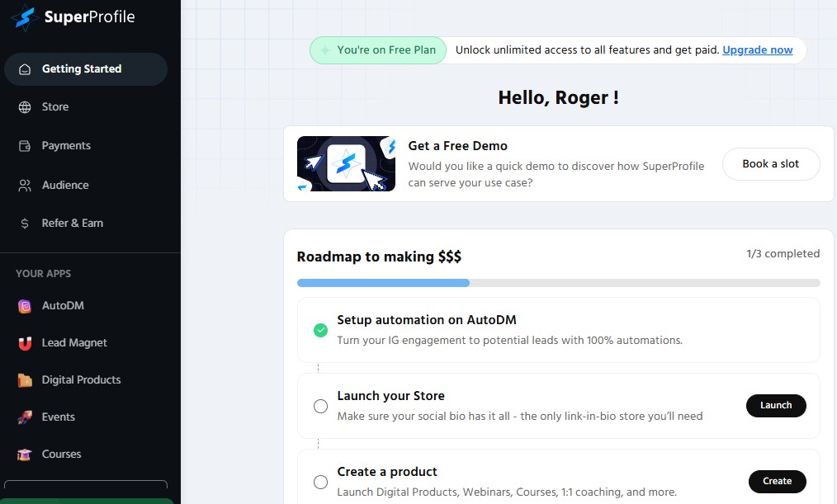Click the Launch button for Store

[776, 405]
